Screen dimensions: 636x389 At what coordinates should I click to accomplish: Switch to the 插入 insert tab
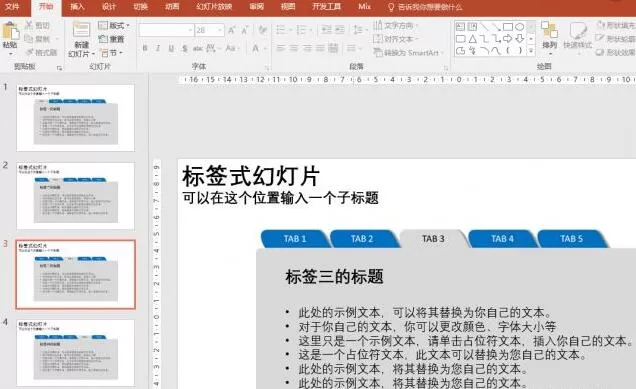pyautogui.click(x=77, y=6)
